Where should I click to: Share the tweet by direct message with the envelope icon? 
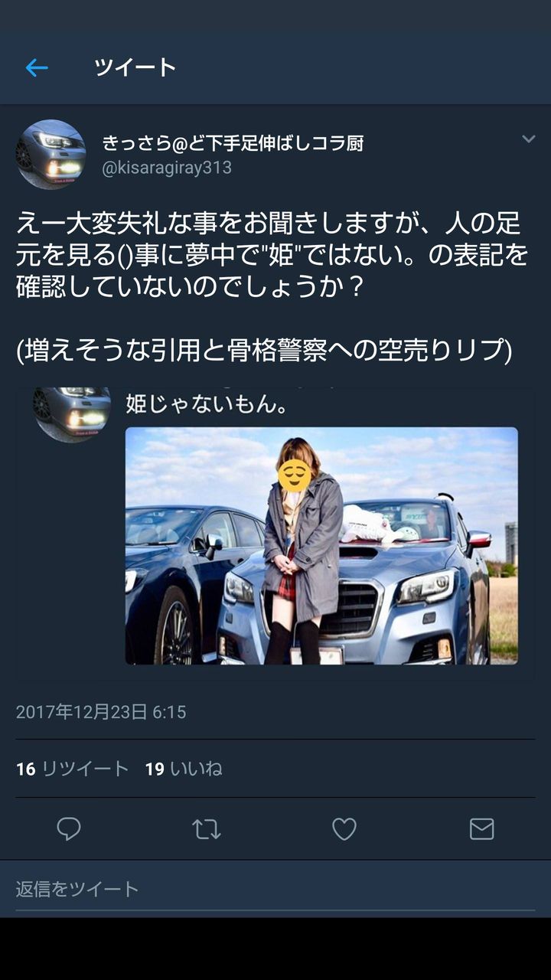(x=481, y=828)
